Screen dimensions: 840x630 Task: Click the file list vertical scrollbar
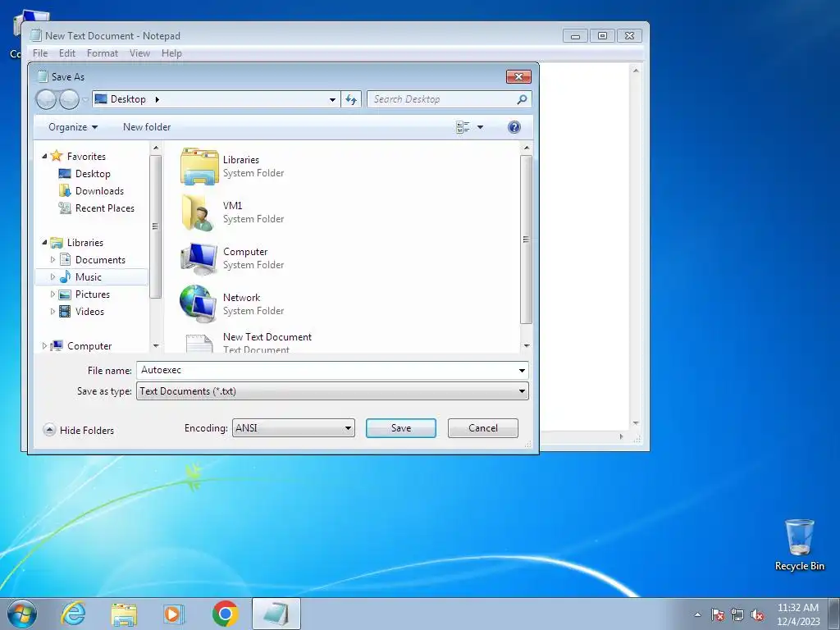(526, 239)
